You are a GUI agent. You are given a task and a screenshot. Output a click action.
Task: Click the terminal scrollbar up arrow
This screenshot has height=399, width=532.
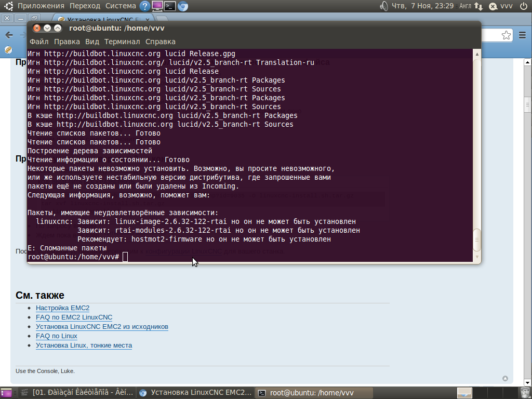(x=477, y=54)
